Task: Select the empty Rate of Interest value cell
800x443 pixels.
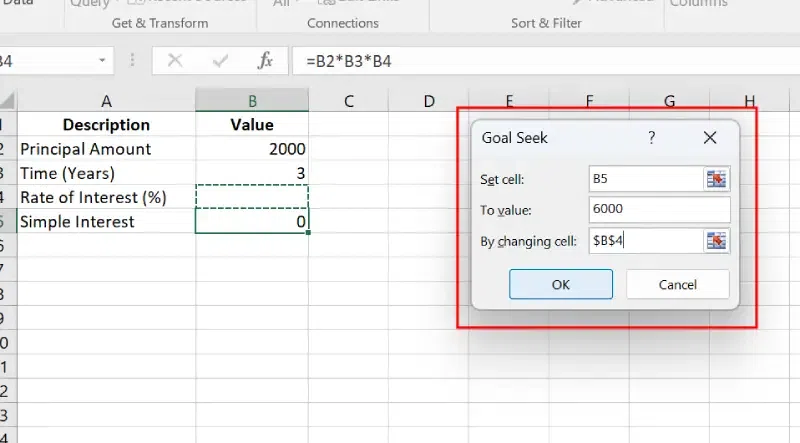Action: tap(252, 197)
